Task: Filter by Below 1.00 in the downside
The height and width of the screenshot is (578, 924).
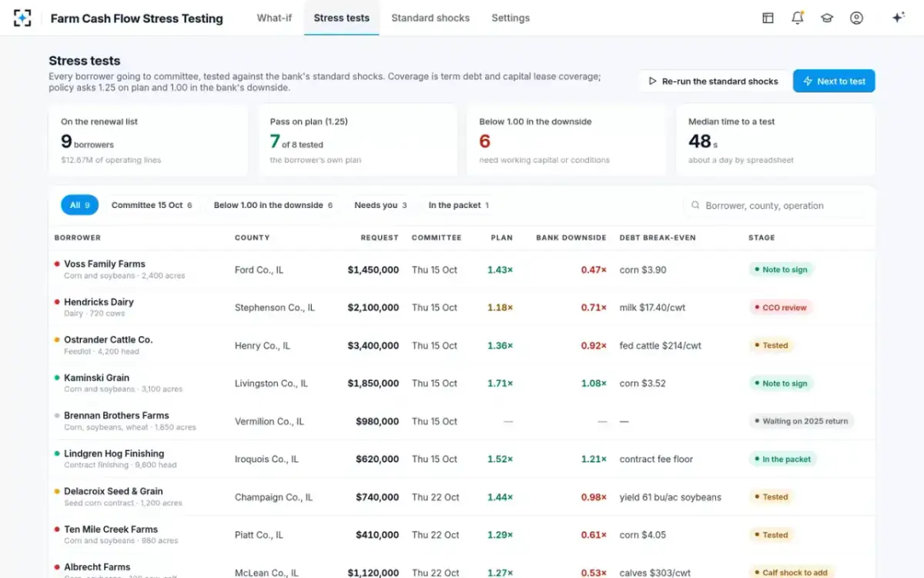Action: 273,205
